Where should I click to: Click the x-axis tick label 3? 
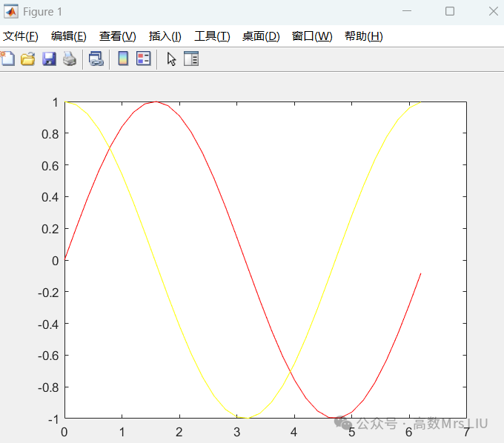[237, 432]
